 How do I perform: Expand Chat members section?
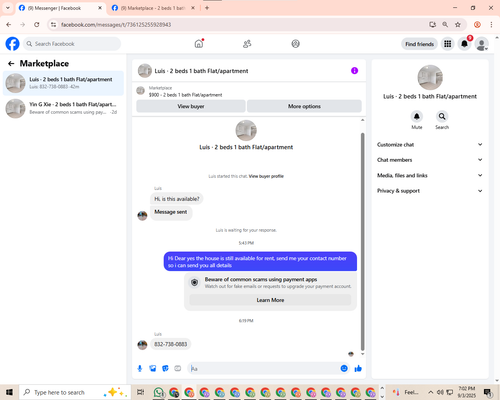[x=430, y=160]
